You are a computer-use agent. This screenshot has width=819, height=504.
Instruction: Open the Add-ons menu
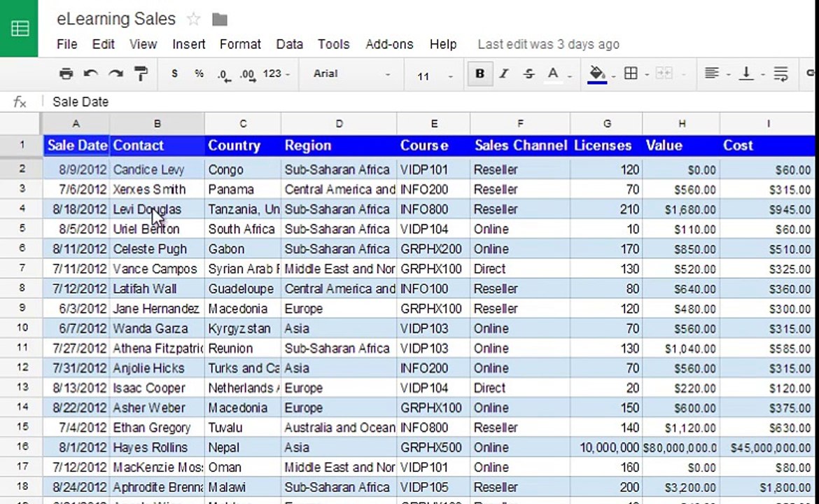(390, 44)
